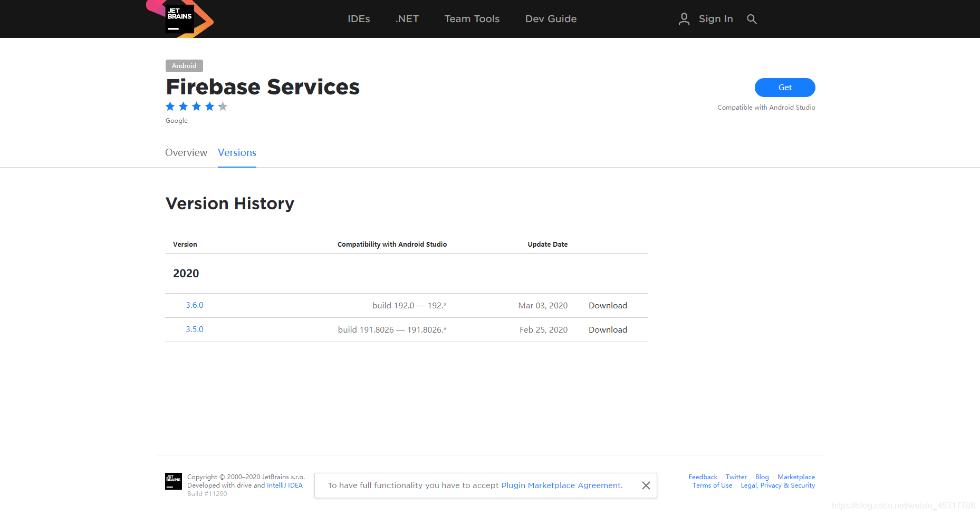This screenshot has height=515, width=980.
Task: Click Sign In link
Action: (x=716, y=19)
